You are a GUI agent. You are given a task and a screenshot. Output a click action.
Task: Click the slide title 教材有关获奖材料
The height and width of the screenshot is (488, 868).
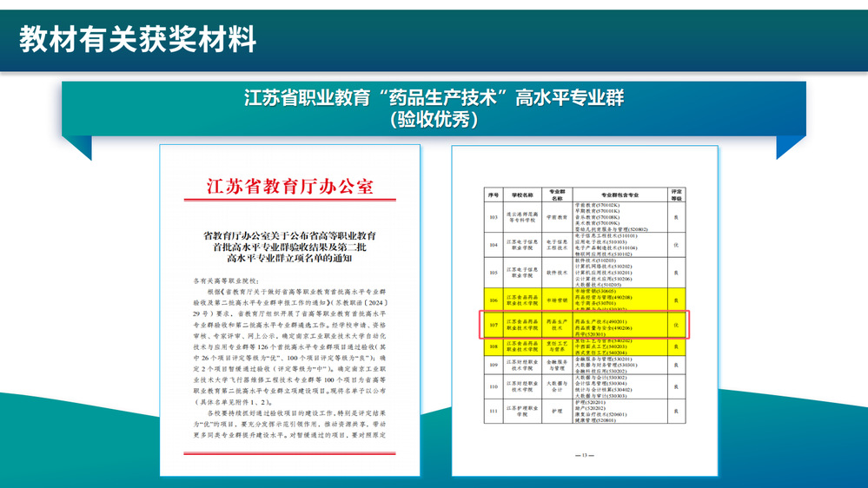[138, 39]
